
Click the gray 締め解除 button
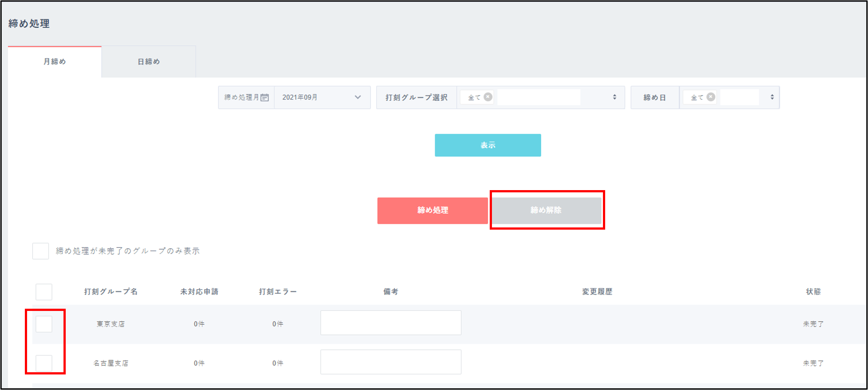(546, 211)
